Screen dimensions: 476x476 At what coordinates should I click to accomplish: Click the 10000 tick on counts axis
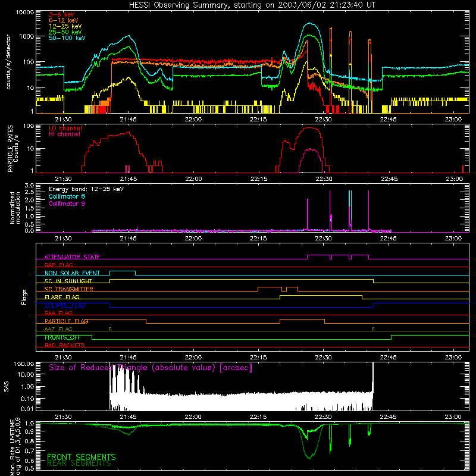click(25, 12)
